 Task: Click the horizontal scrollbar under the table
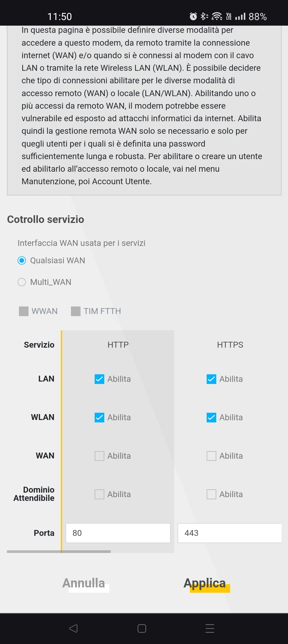pyautogui.click(x=59, y=551)
